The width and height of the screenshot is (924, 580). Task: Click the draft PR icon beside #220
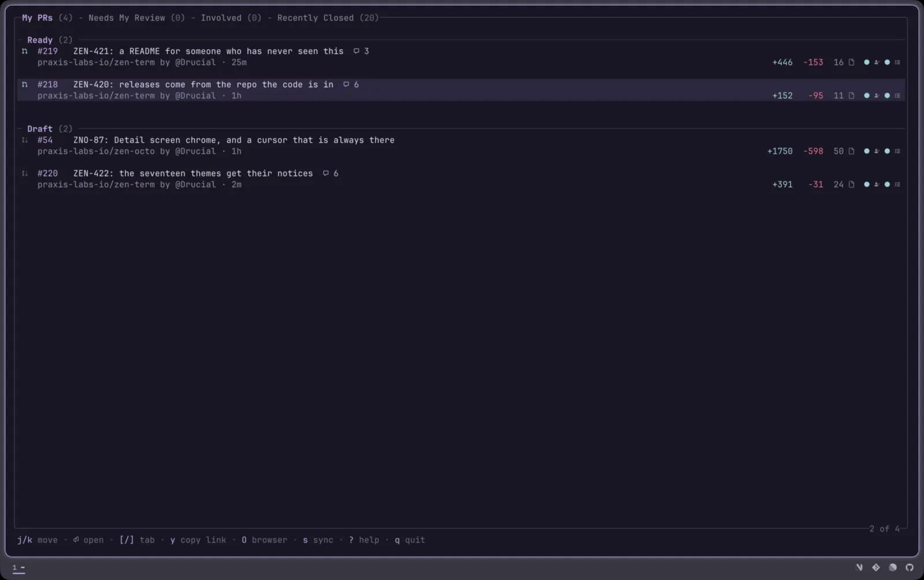pos(24,174)
